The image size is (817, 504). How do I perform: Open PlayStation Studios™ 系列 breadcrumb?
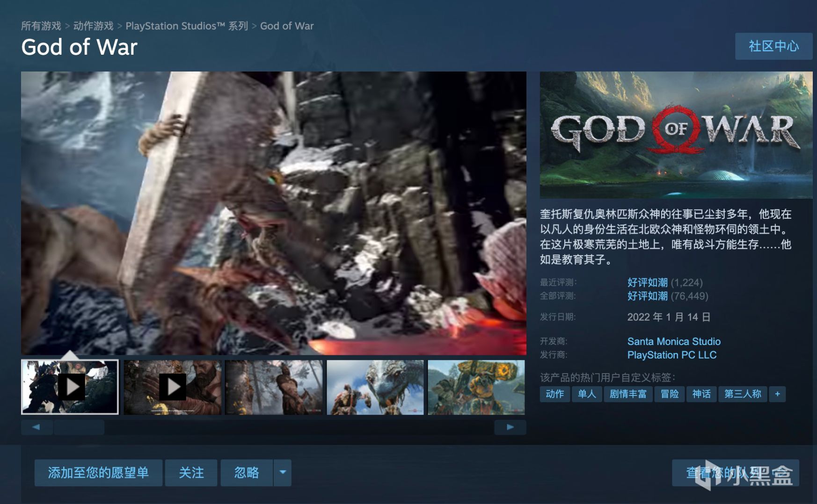(x=187, y=26)
